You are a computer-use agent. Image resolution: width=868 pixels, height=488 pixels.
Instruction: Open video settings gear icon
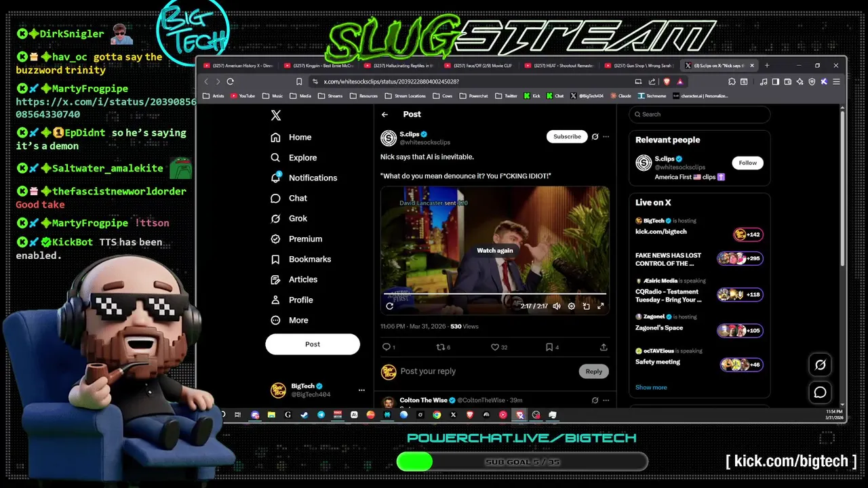point(572,306)
